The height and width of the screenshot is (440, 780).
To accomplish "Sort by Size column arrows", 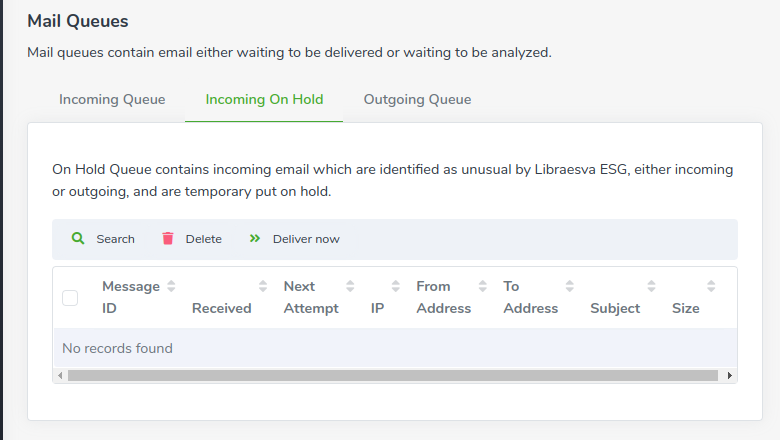I will (x=711, y=286).
